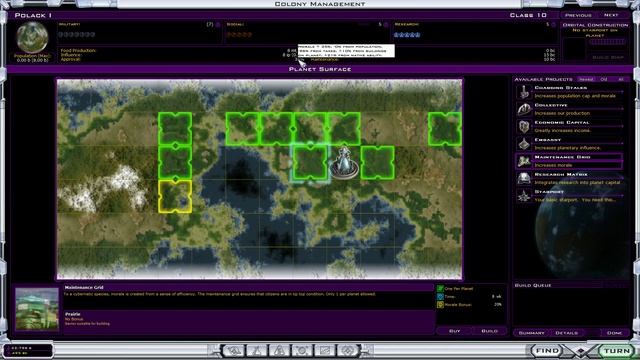Toggle the Military focus button

(x=218, y=25)
